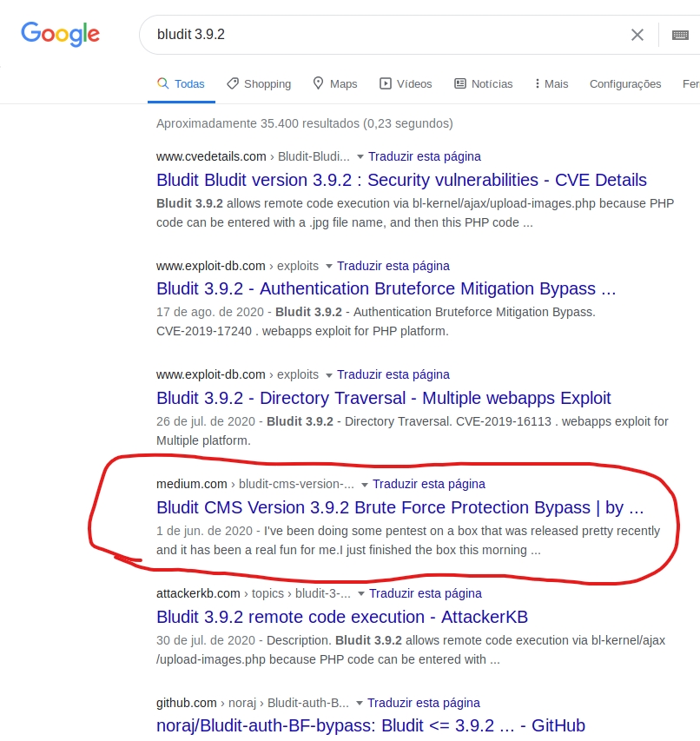The height and width of the screenshot is (741, 700).
Task: Click into the bludit 3.9.2 search field
Action: [382, 35]
